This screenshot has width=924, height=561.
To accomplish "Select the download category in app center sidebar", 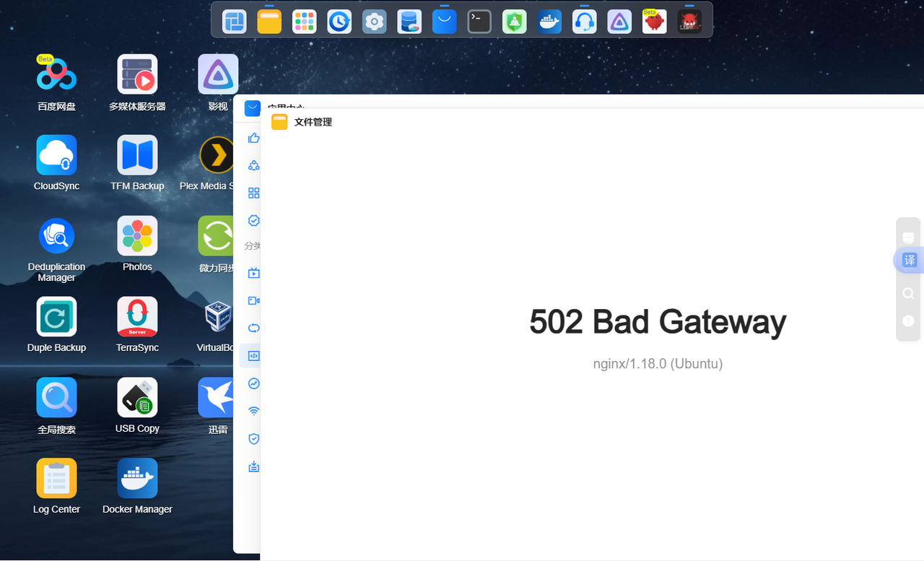I will coord(253,466).
